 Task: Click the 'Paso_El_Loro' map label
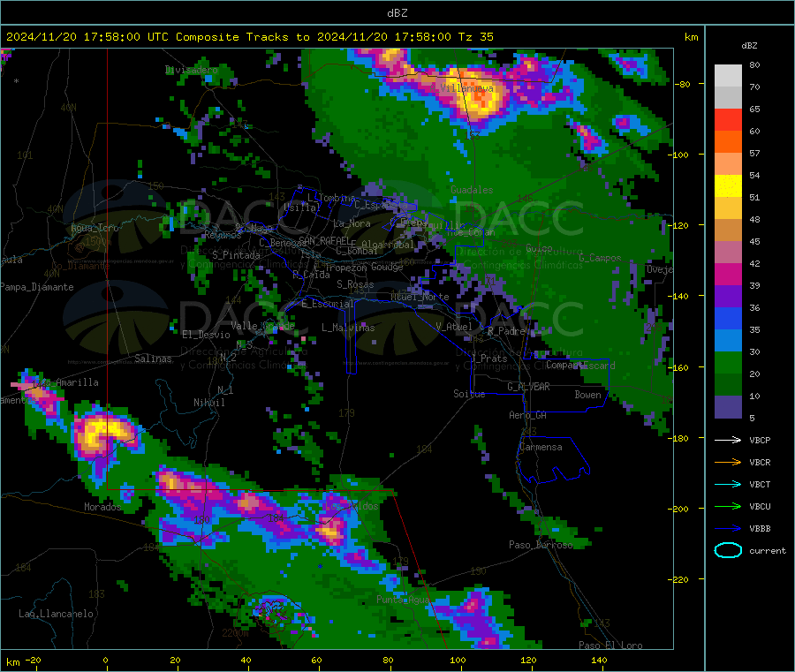tap(610, 646)
